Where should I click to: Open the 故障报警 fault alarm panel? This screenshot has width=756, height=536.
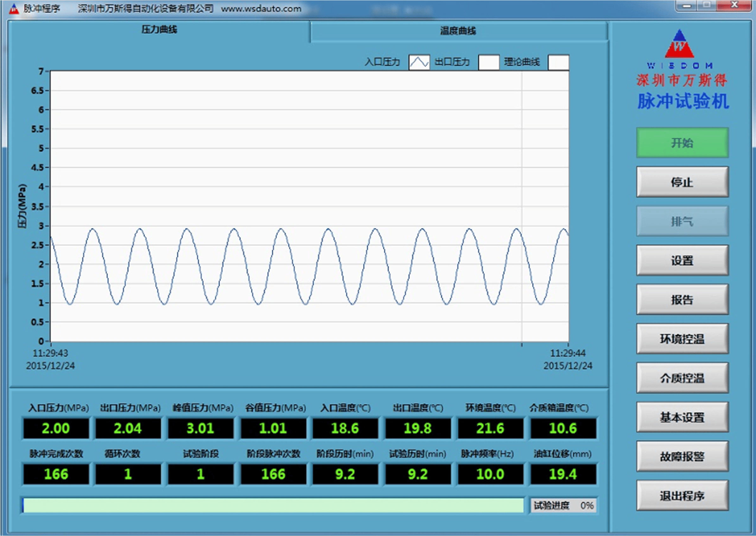point(682,456)
